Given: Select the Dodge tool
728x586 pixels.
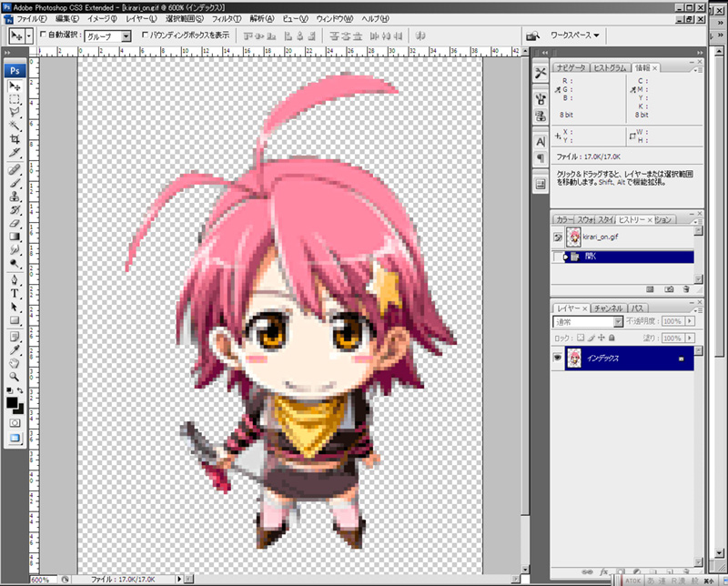Looking at the screenshot, I should (x=15, y=264).
